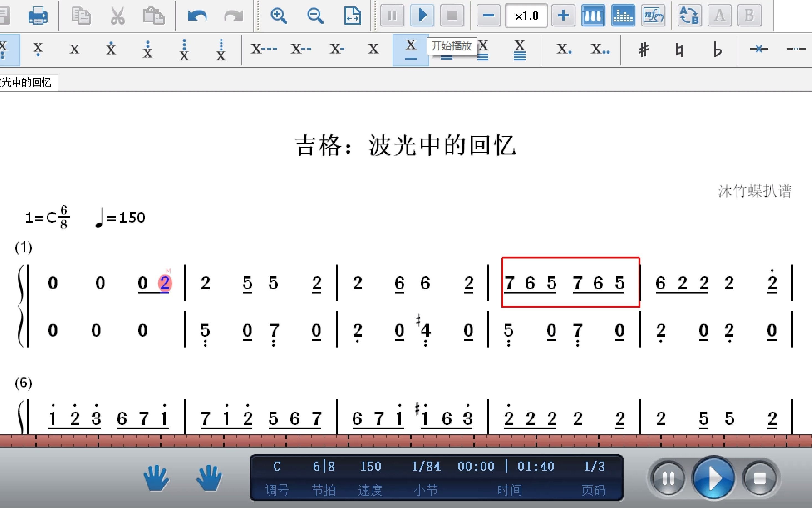The width and height of the screenshot is (812, 508).
Task: Dismiss the 开始播放 tooltip by clicking play
Action: click(x=422, y=15)
